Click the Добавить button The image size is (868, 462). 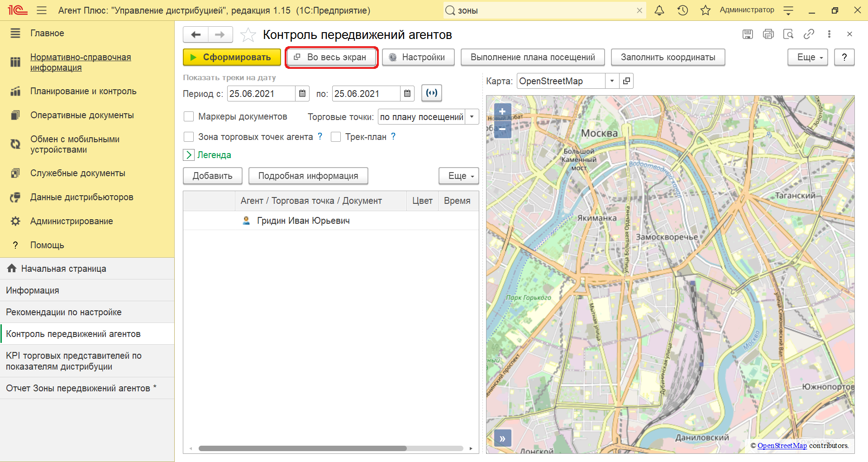[212, 176]
